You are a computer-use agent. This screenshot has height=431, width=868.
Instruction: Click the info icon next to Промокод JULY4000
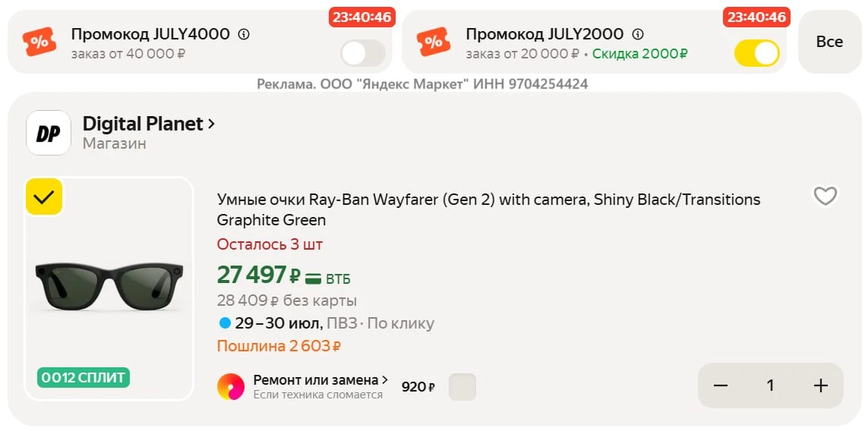click(244, 34)
